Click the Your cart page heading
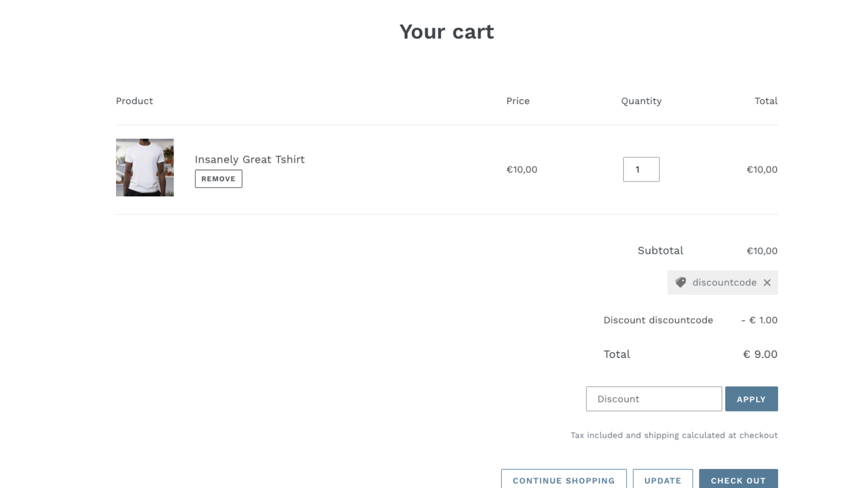 coord(447,31)
